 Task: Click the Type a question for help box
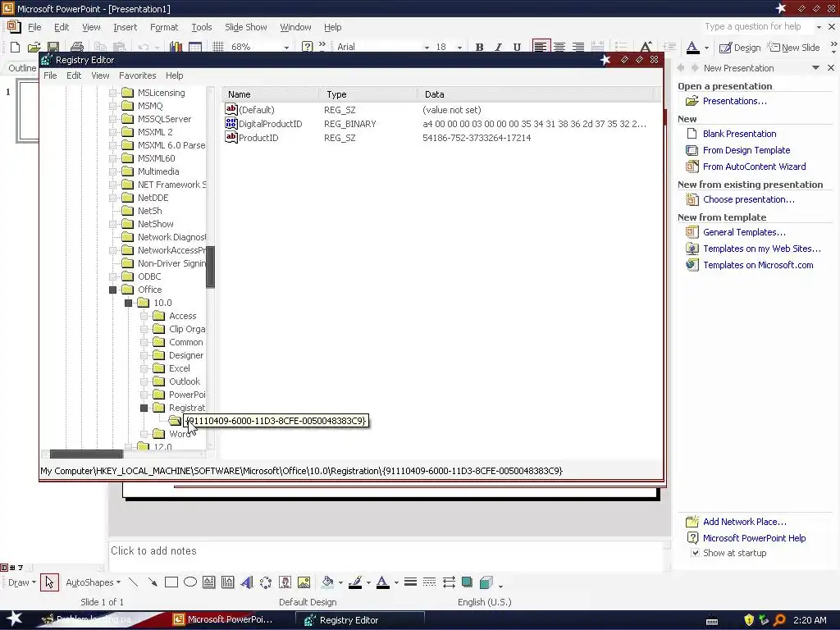[x=757, y=26]
